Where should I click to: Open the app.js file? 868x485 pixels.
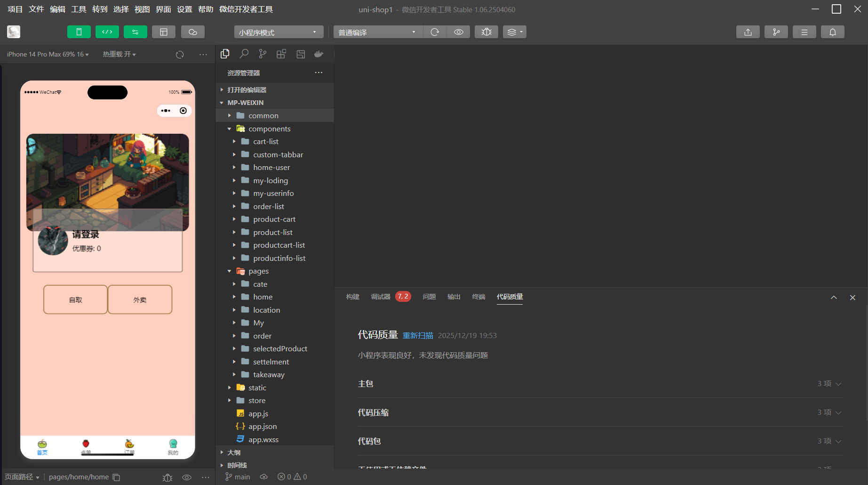click(275, 413)
